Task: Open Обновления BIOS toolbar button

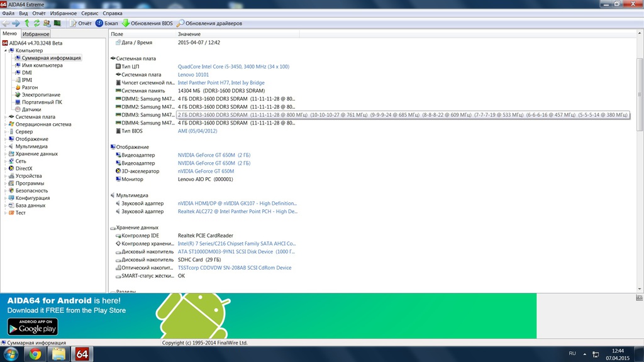Action: tap(147, 23)
